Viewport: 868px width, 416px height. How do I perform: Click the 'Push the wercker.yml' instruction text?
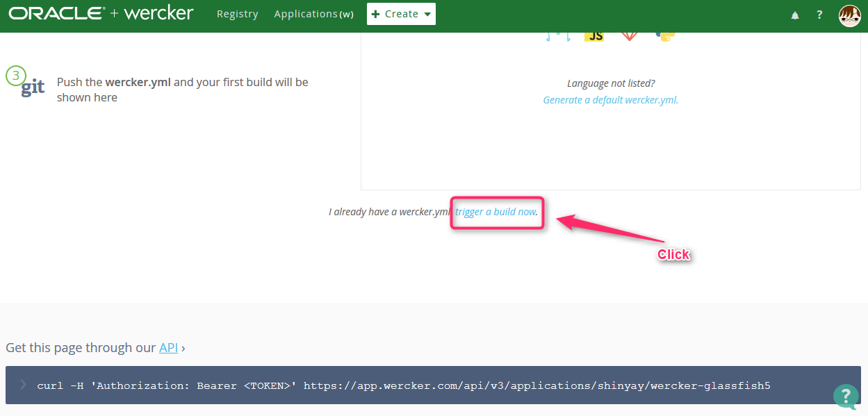183,90
